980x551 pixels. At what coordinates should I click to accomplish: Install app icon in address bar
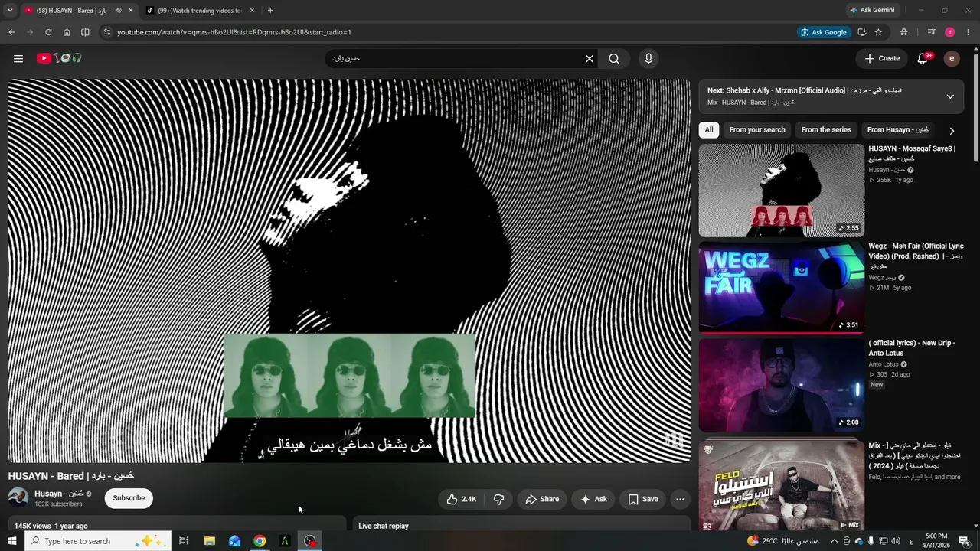(x=862, y=32)
